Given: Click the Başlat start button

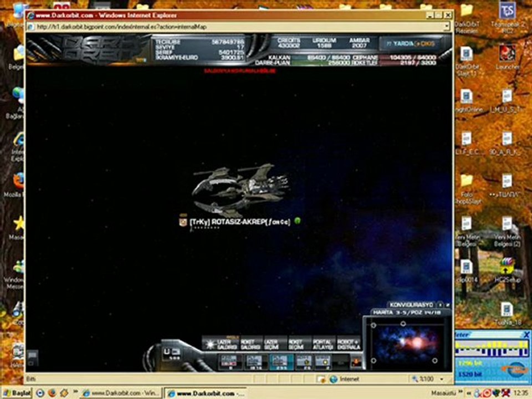Looking at the screenshot, I should coord(16,393).
